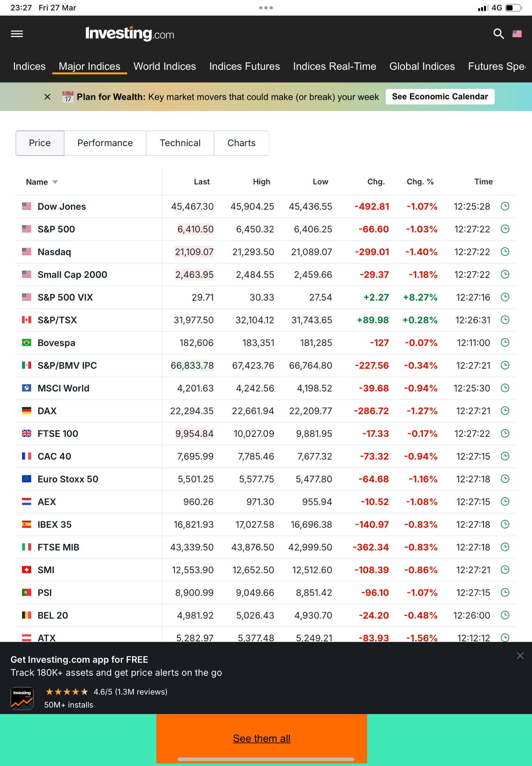Switch to the Performance tab
Image resolution: width=532 pixels, height=766 pixels.
tap(105, 143)
